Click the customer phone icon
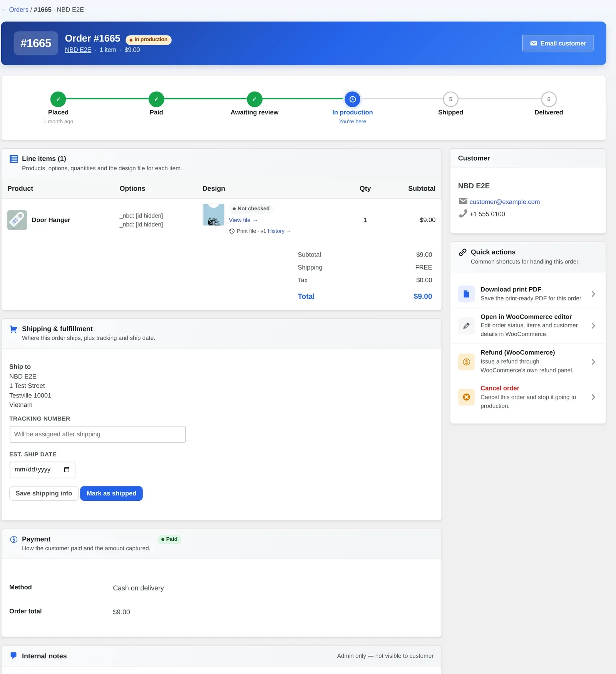 (x=463, y=213)
